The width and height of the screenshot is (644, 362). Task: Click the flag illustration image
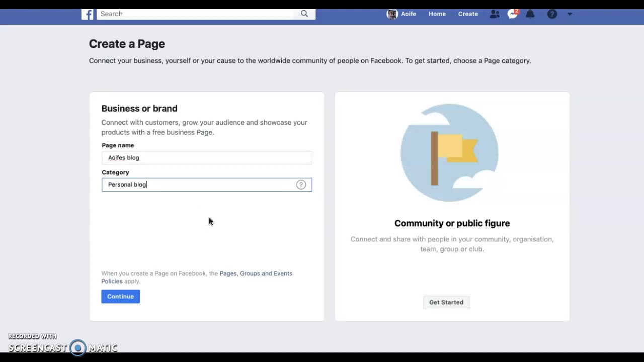click(x=450, y=153)
